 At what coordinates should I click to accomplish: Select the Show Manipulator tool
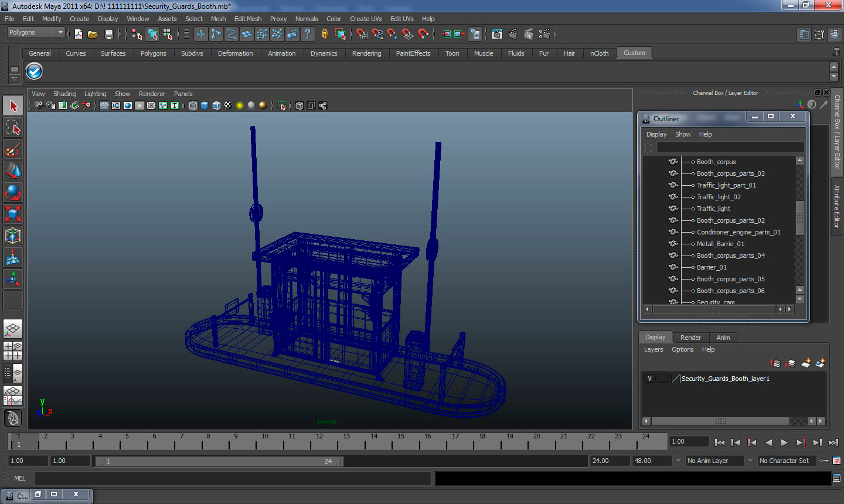tap(13, 279)
